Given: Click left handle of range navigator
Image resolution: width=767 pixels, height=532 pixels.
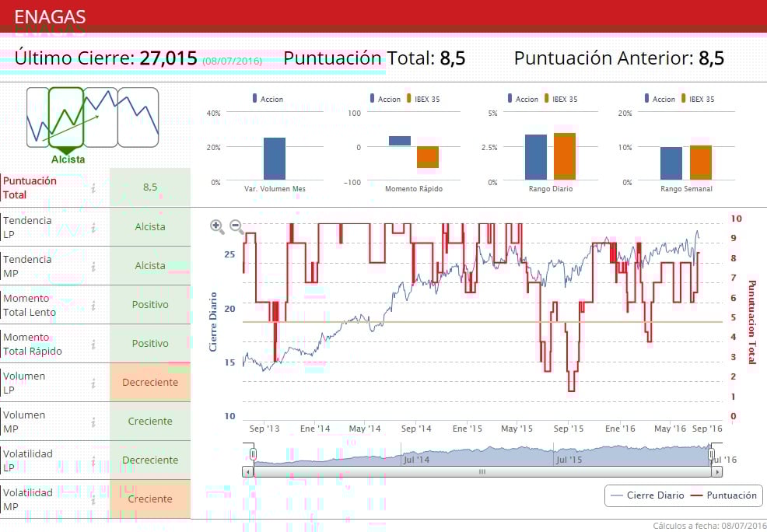Looking at the screenshot, I should pos(253,454).
